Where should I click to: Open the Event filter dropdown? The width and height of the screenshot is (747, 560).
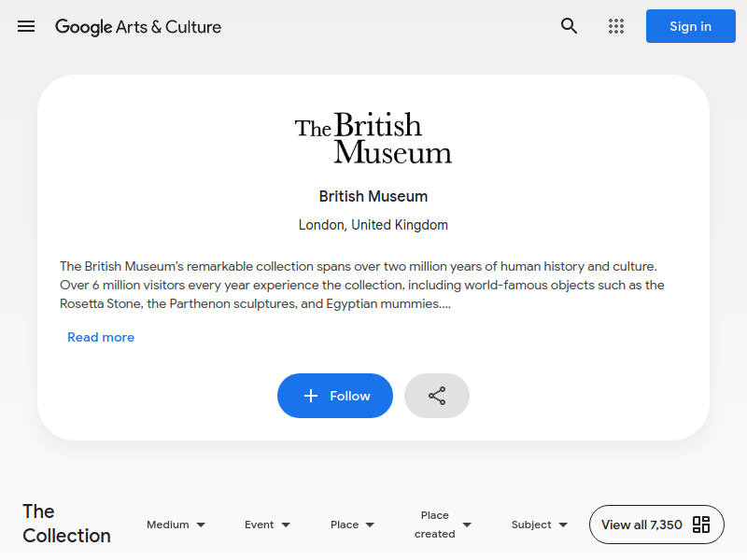pos(267,525)
